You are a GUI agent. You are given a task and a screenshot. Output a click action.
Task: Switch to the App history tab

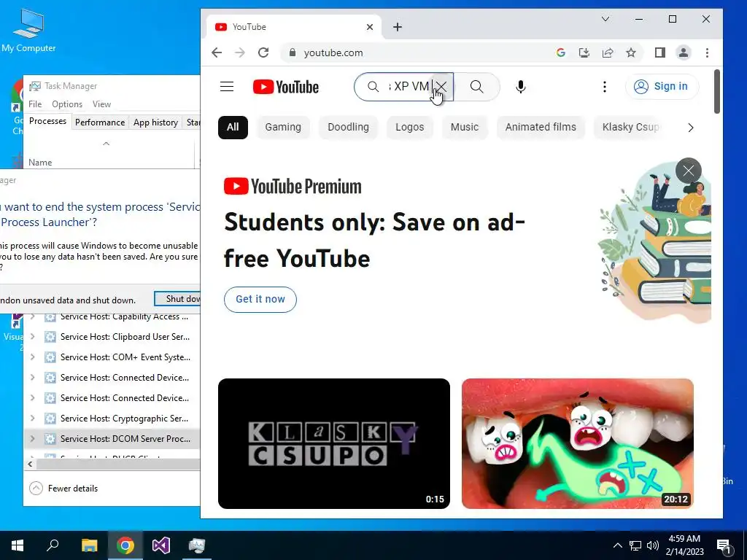tap(156, 122)
